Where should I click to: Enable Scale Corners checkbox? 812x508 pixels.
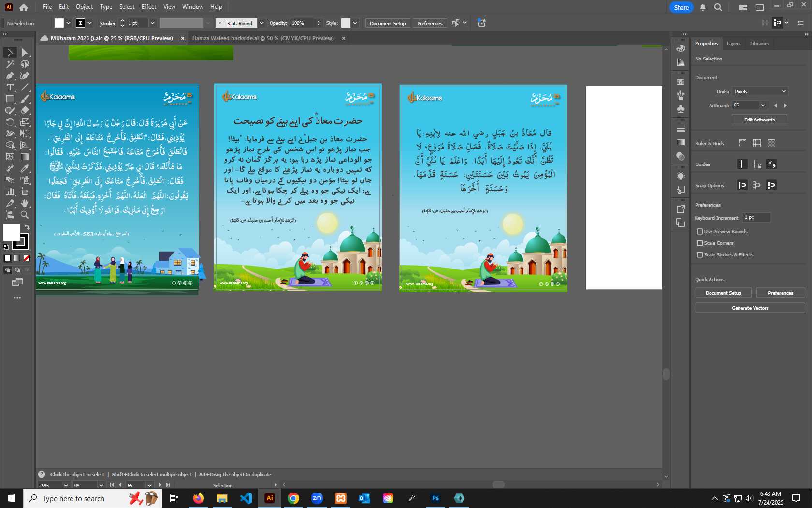coord(699,243)
